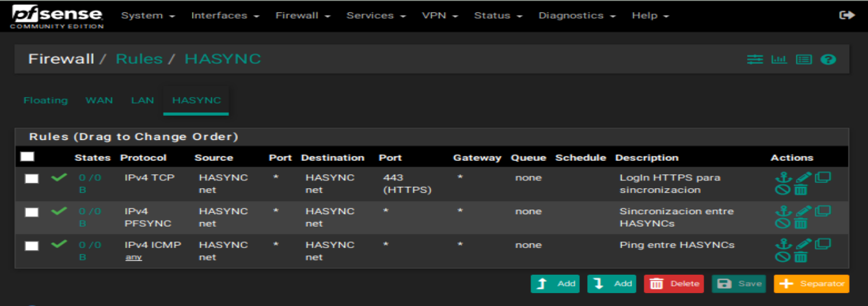
Task: Click states 0/0 B of ICMP rule
Action: click(90, 251)
